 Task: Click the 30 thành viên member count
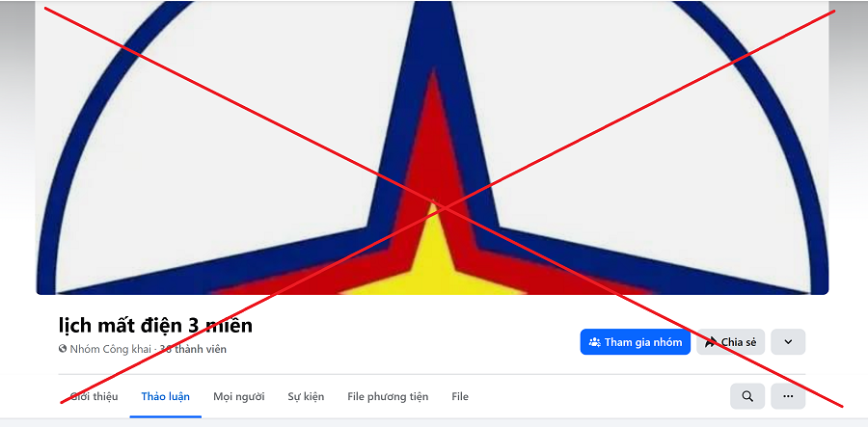pyautogui.click(x=193, y=349)
